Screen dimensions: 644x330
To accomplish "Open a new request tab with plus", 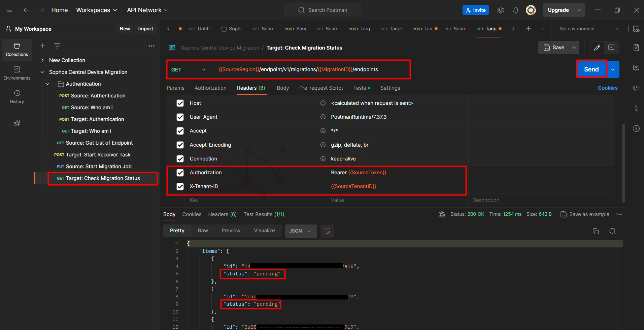I will [x=529, y=29].
